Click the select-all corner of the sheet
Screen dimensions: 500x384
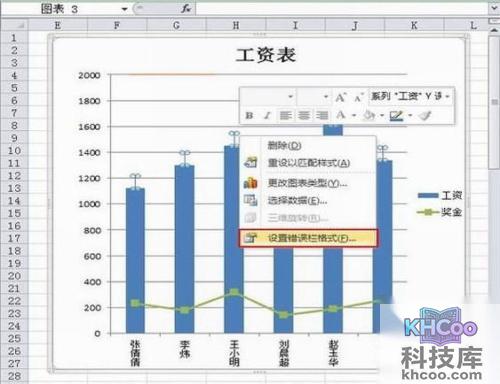[x=14, y=25]
